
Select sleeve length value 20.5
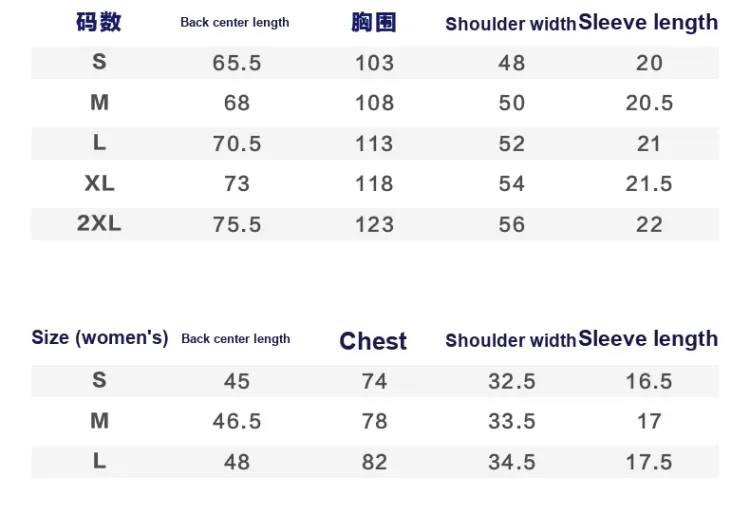[649, 103]
